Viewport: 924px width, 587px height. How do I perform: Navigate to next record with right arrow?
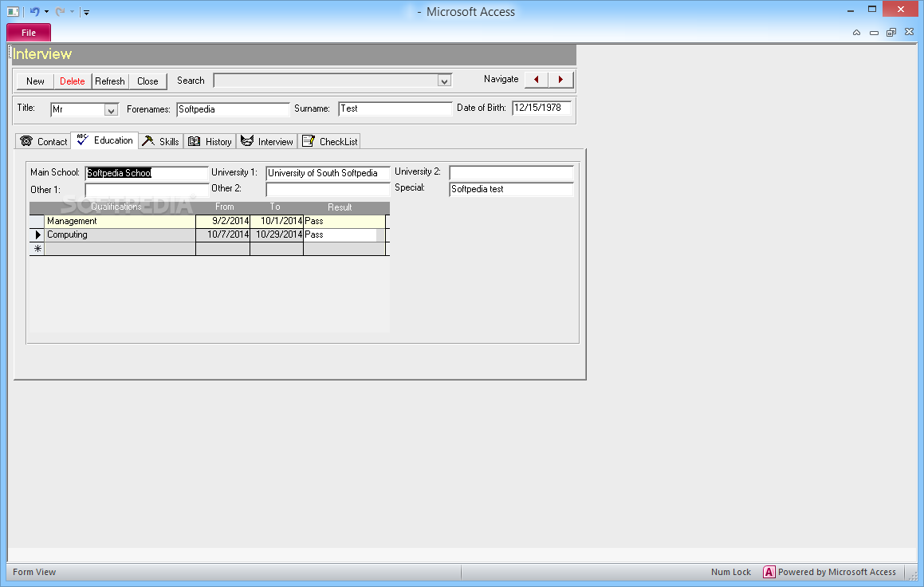[560, 80]
